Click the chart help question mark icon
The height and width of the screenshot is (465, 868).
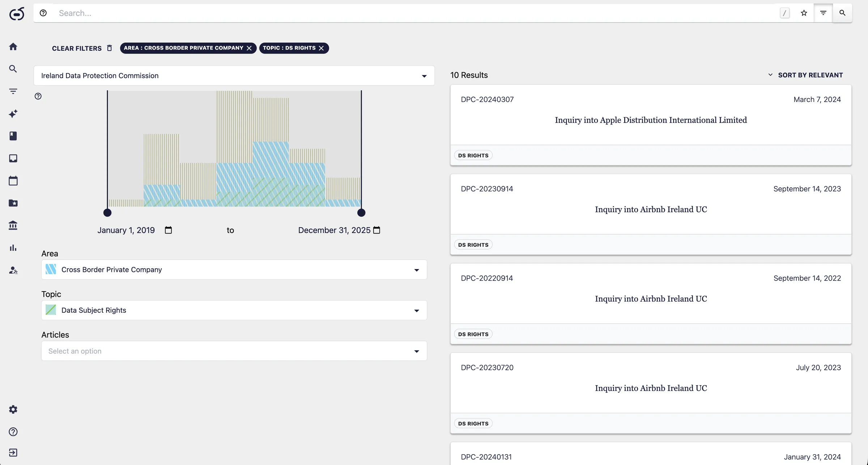pos(38,96)
